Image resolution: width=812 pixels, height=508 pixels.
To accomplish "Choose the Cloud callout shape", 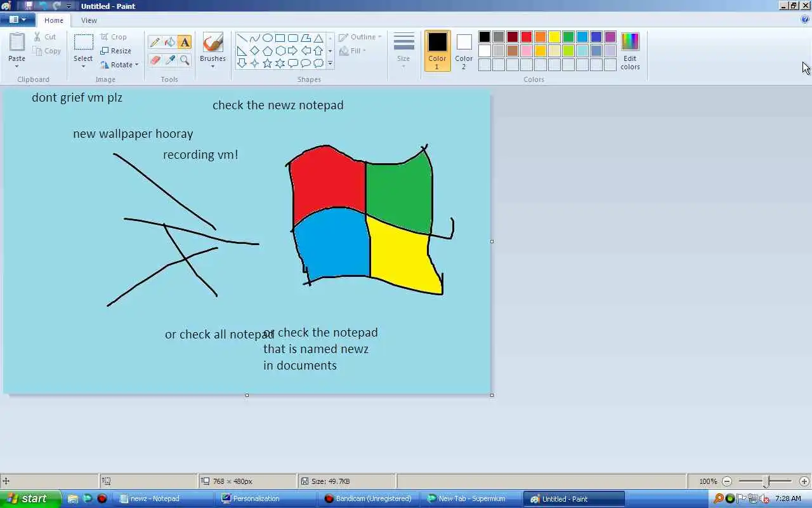I will coord(318,63).
